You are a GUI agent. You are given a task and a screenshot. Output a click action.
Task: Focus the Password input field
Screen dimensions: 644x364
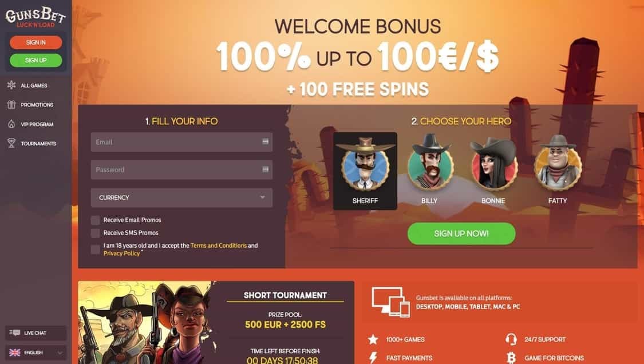181,169
